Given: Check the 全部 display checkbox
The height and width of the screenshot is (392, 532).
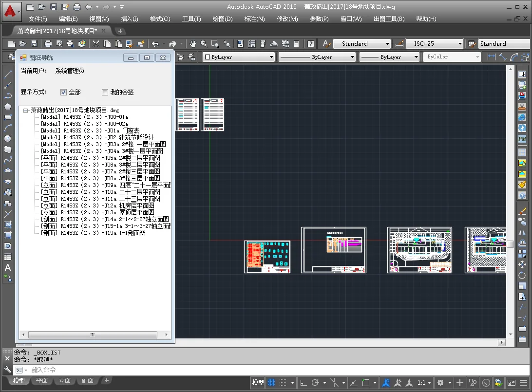Looking at the screenshot, I should pyautogui.click(x=63, y=92).
